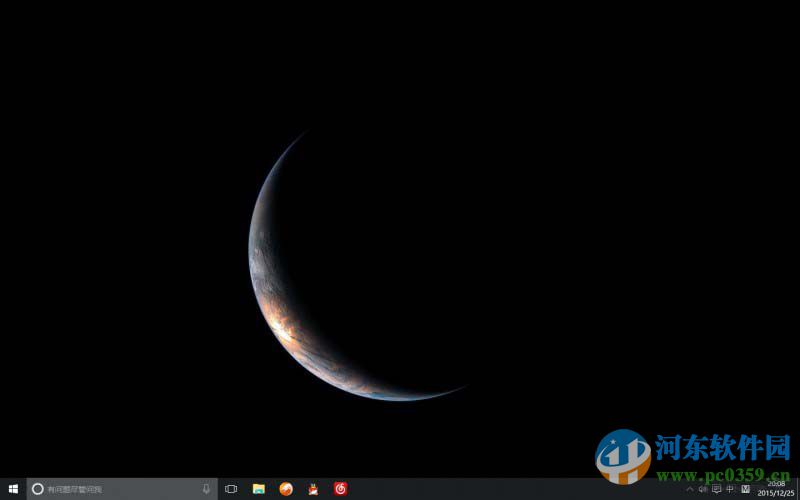The width and height of the screenshot is (800, 500).
Task: Click the Show Desktop strip at taskbar edge
Action: (798, 489)
